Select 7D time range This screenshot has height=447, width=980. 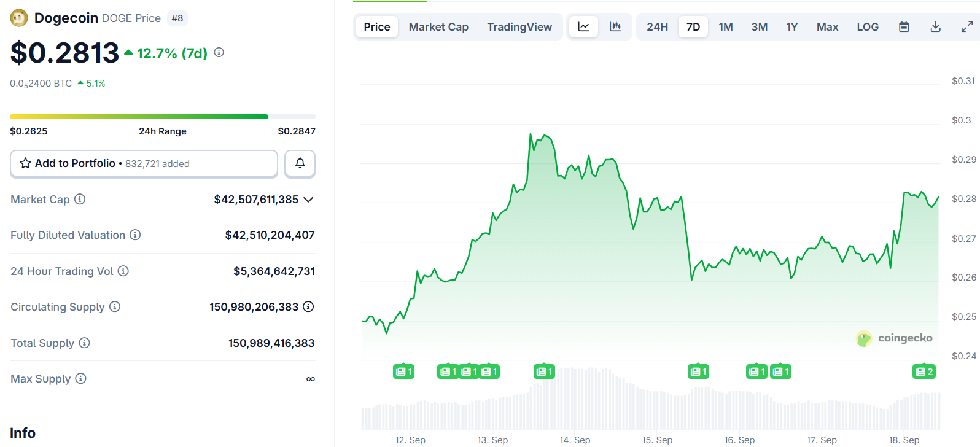pyautogui.click(x=693, y=27)
